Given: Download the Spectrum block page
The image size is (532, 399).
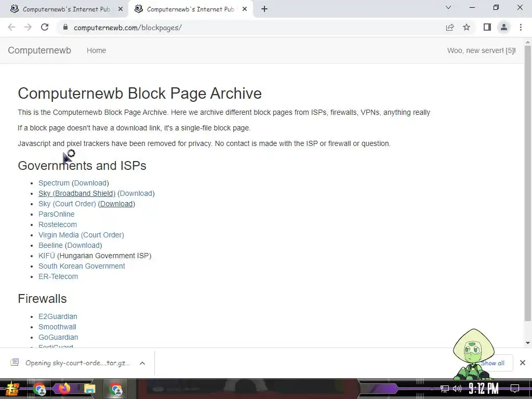Looking at the screenshot, I should (x=90, y=183).
